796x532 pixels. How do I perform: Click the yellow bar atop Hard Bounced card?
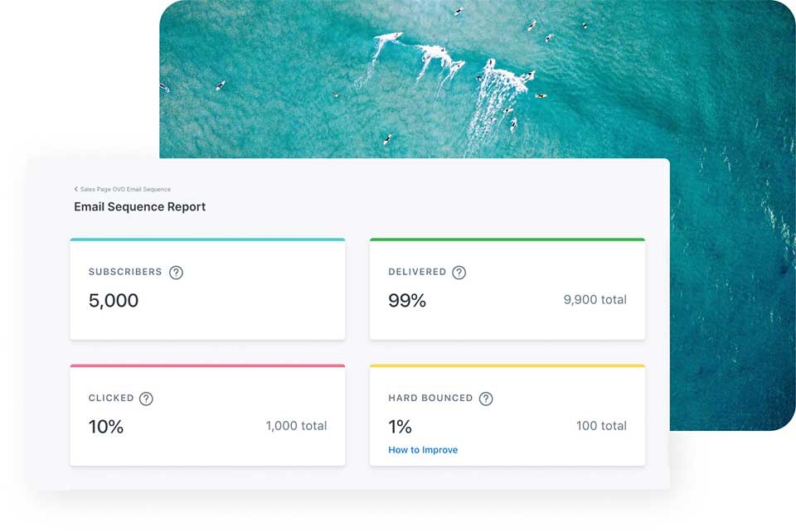coord(507,365)
